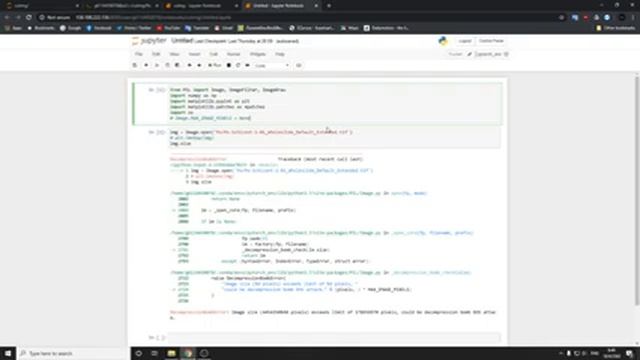The width and height of the screenshot is (640, 360).
Task: Cut the selected cell with the scissors icon
Action: tap(157, 65)
